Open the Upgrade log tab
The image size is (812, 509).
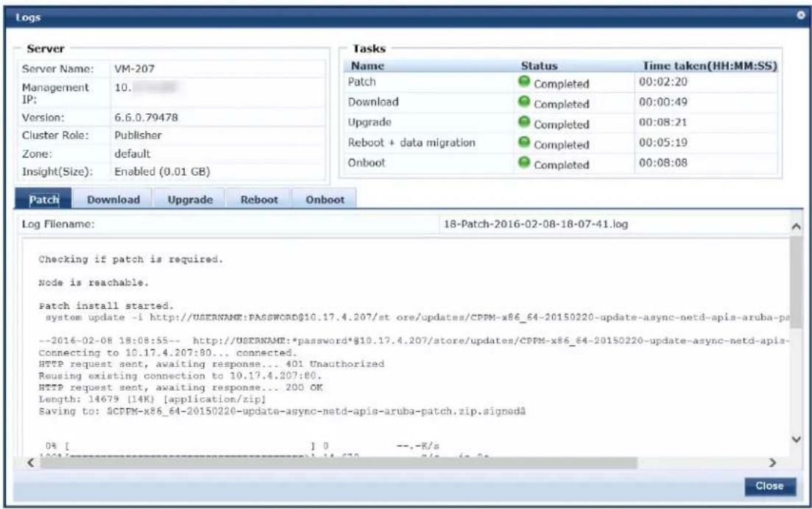pyautogui.click(x=190, y=199)
